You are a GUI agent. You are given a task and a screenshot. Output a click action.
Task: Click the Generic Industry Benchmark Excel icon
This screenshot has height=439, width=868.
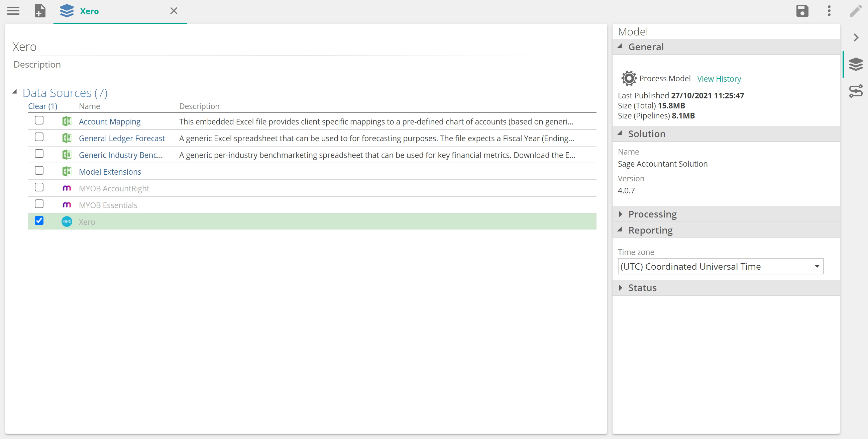coord(67,155)
